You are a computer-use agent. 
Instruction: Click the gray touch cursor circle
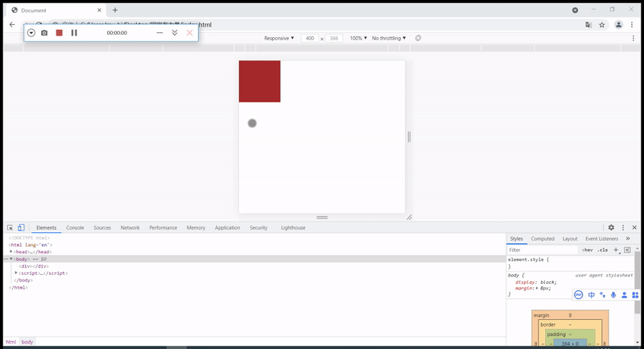(x=252, y=123)
